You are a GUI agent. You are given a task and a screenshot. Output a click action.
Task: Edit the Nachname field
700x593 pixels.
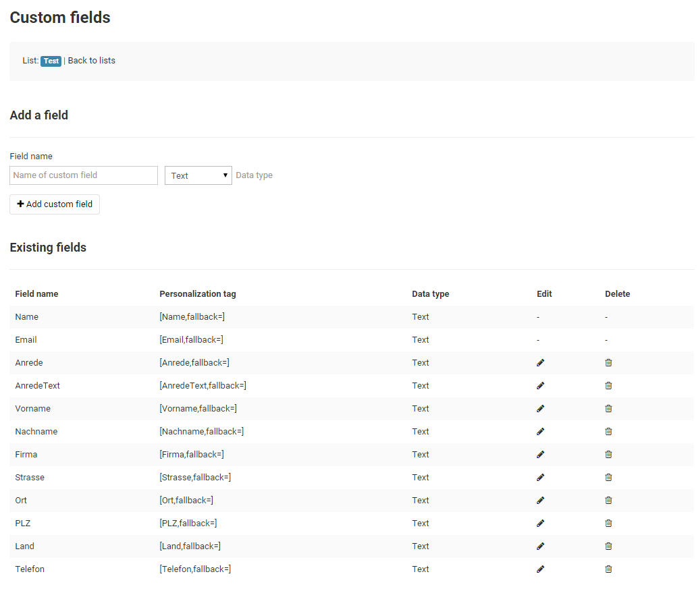[x=540, y=432]
